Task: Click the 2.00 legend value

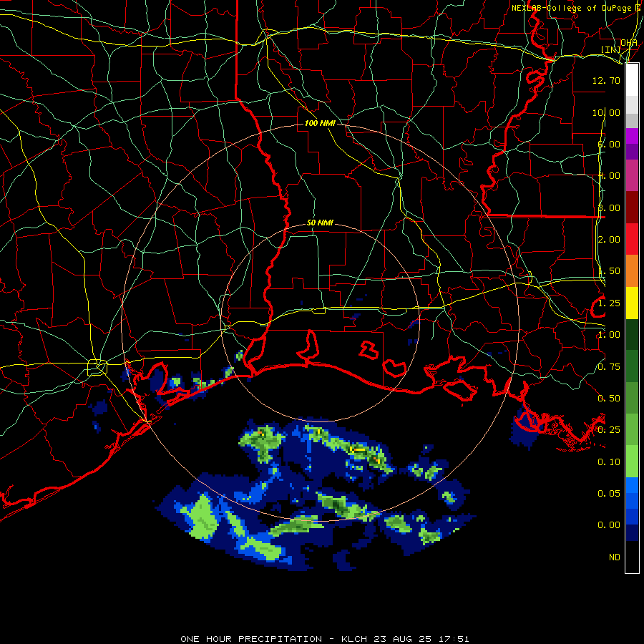Action: click(609, 240)
